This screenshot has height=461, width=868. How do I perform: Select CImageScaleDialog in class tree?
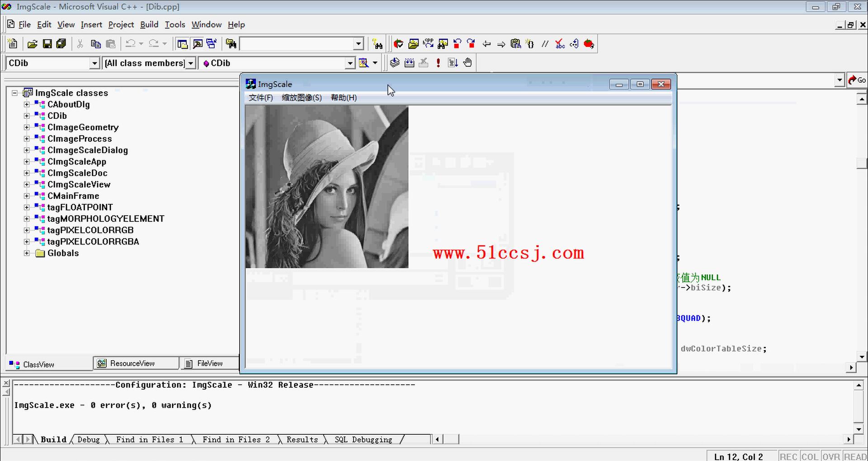pyautogui.click(x=88, y=150)
